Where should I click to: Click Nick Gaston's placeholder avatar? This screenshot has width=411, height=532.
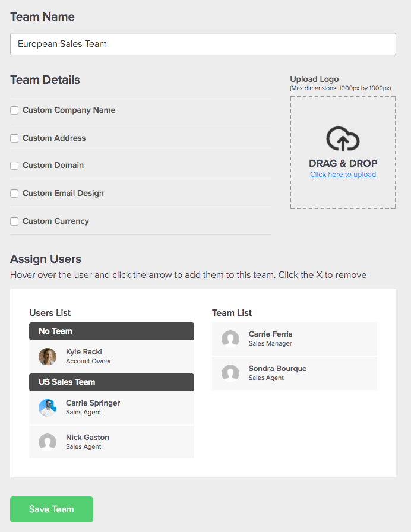tap(48, 442)
